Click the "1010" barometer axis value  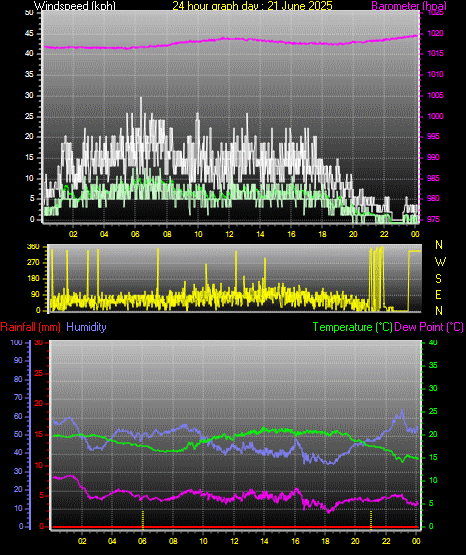click(435, 74)
